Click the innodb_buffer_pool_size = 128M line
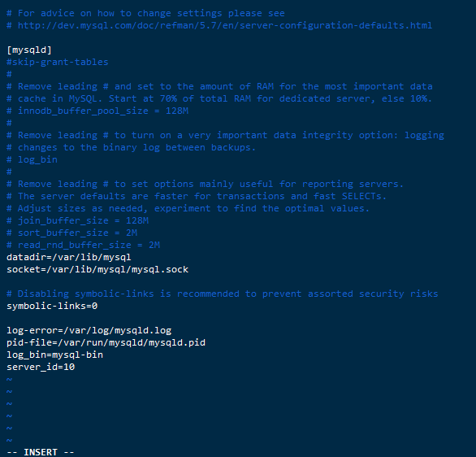 (97, 111)
